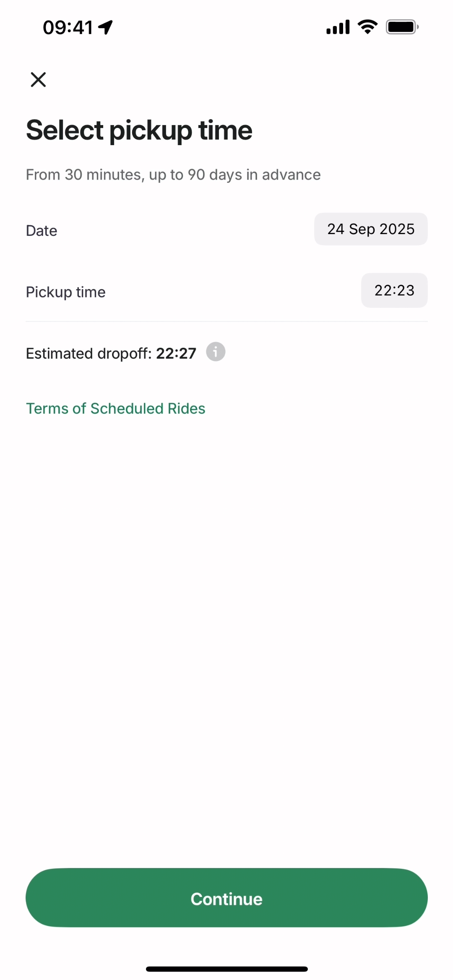Tap the Wi-Fi status icon
This screenshot has height=980, width=453.
(x=367, y=27)
